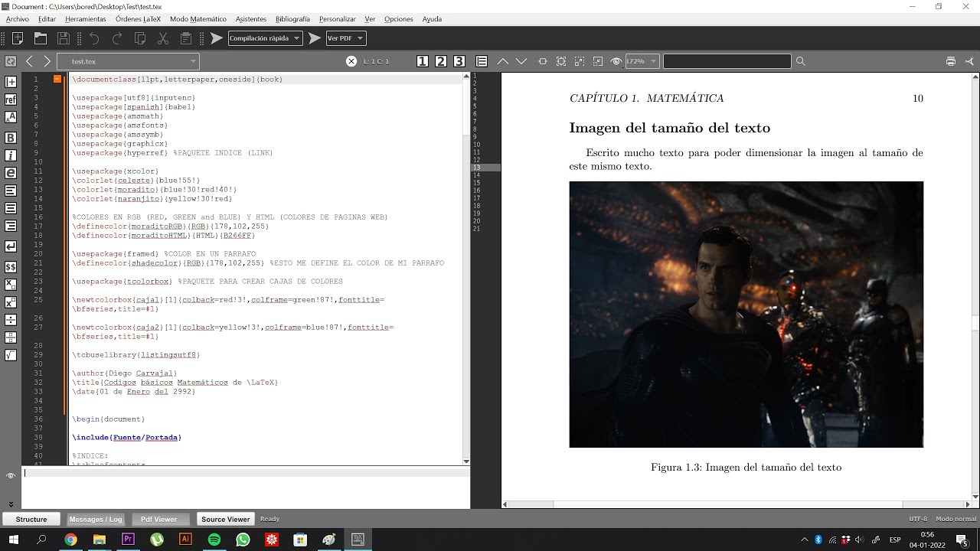Toggle Structure panel button in status bar
Screen dimensions: 980x551
click(31, 519)
